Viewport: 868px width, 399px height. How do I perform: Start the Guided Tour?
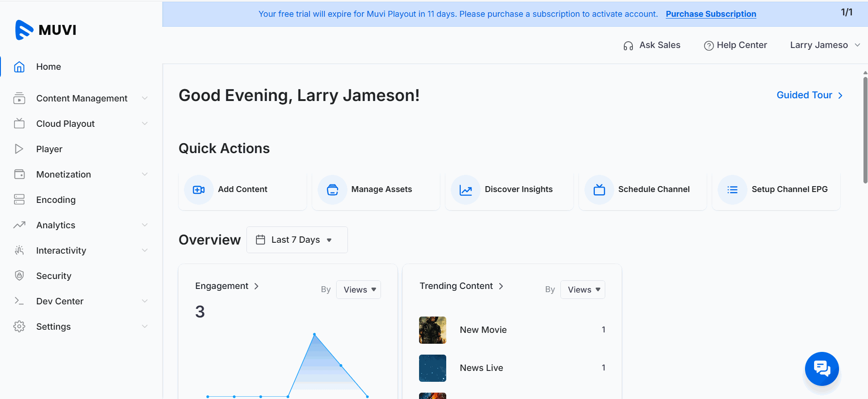[x=809, y=95]
